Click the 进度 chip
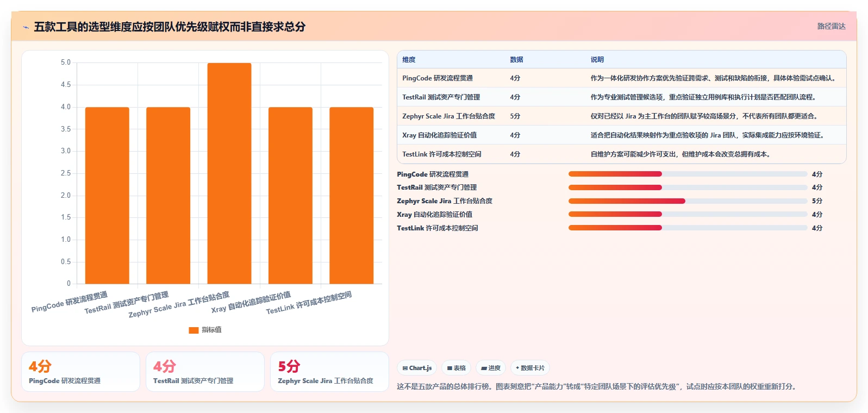868x413 pixels. 491,368
